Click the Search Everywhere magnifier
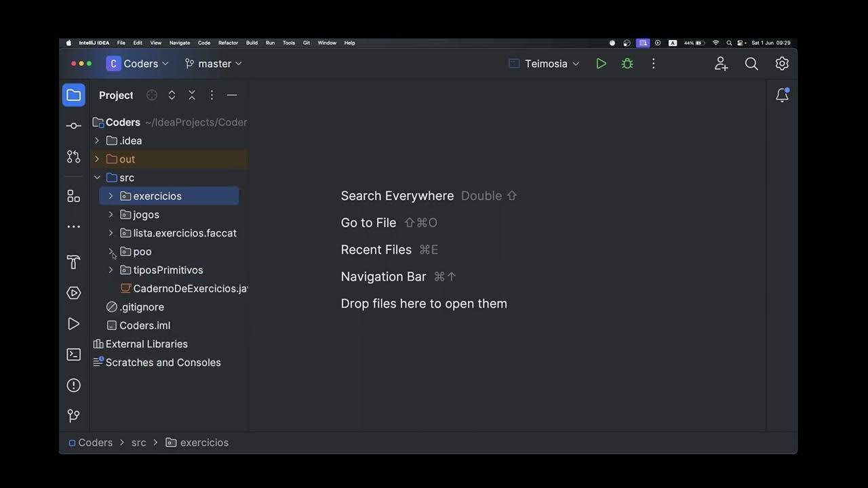This screenshot has height=488, width=868. pyautogui.click(x=751, y=64)
